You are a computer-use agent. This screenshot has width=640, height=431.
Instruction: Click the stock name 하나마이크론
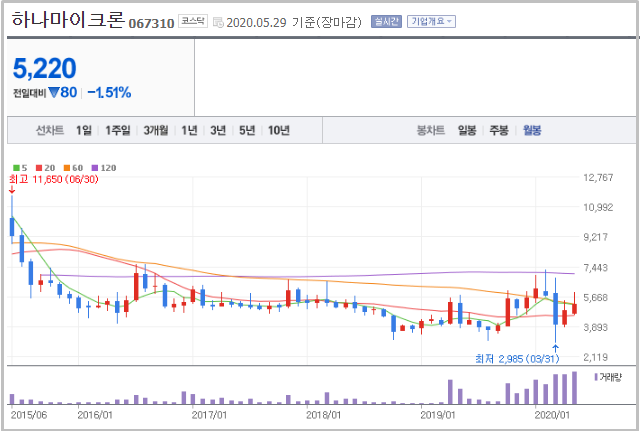pyautogui.click(x=68, y=20)
